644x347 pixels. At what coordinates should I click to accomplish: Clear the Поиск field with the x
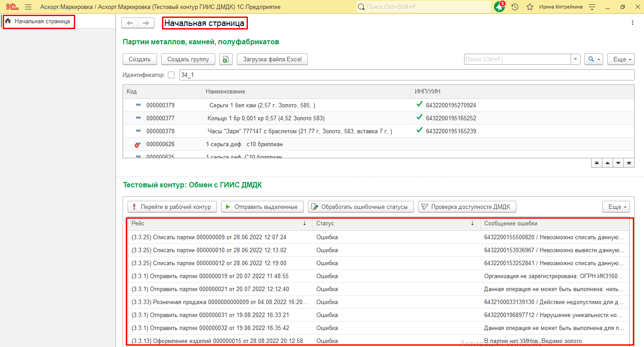pyautogui.click(x=576, y=59)
